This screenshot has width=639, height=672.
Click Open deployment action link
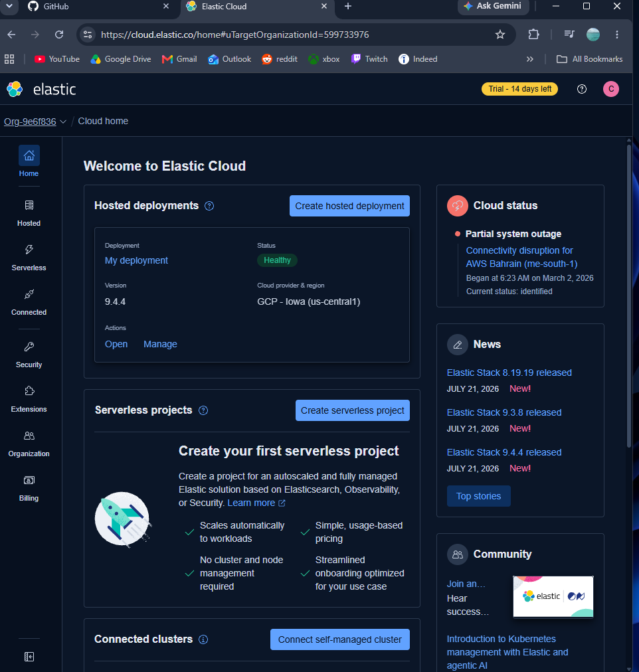(x=116, y=344)
